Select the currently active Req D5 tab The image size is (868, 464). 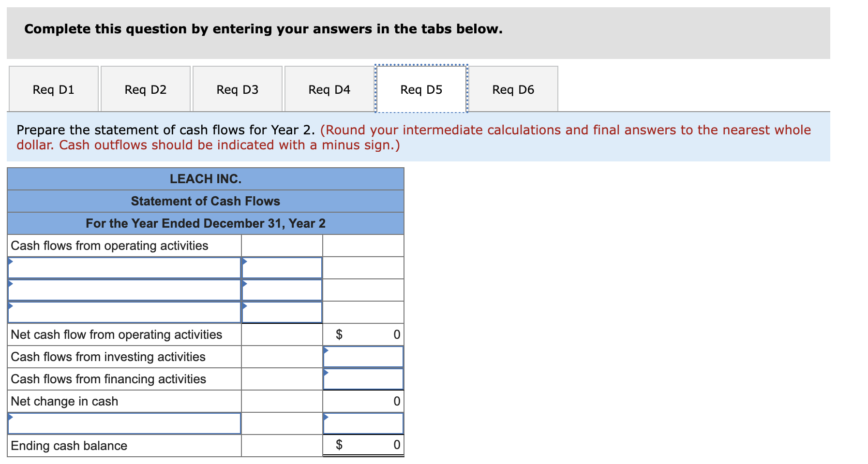click(x=421, y=89)
